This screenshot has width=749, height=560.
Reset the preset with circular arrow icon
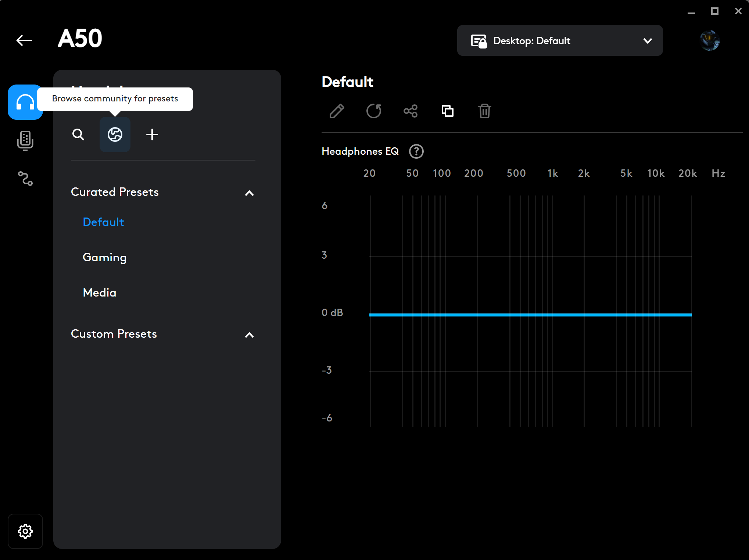[374, 111]
